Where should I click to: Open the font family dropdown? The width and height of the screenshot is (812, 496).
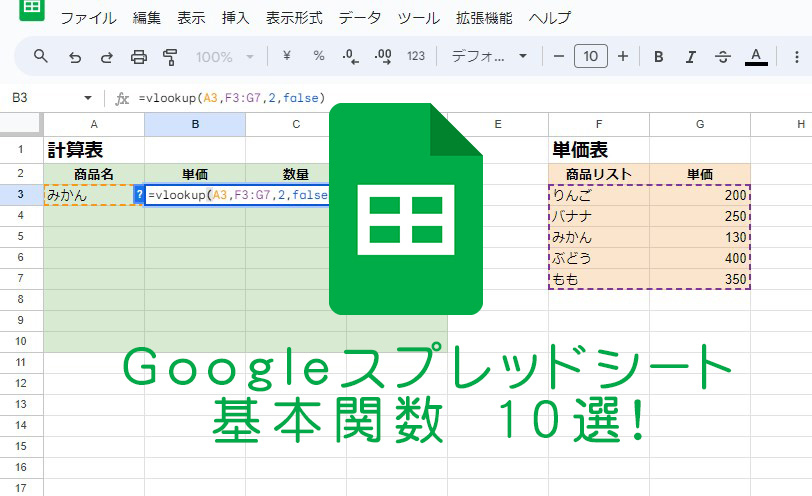[x=489, y=56]
